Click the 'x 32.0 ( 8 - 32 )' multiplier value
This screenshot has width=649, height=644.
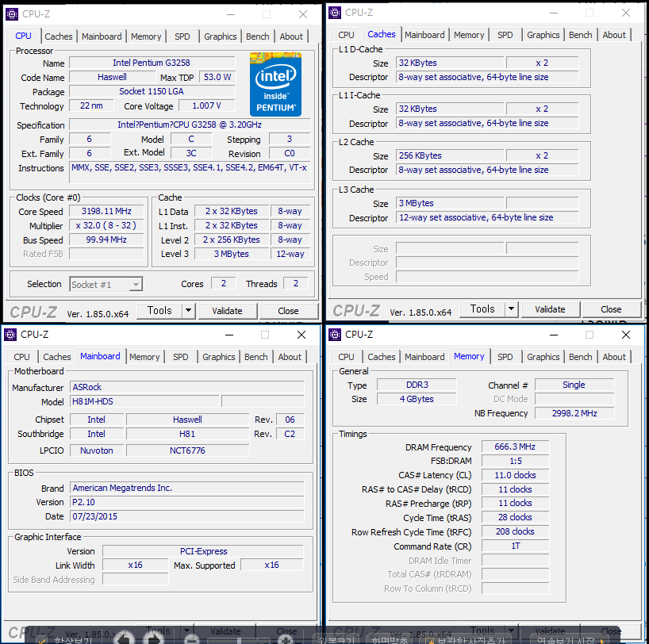coord(106,225)
